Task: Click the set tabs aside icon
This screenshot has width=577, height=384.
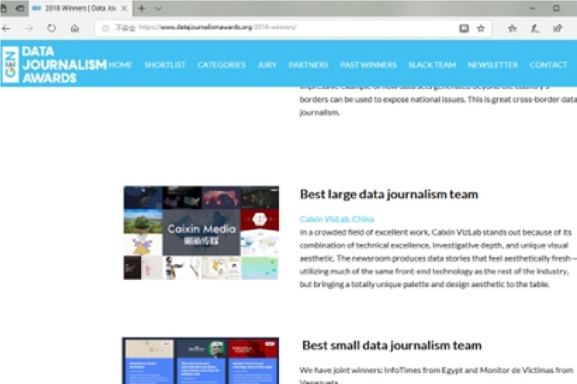Action: (x=20, y=8)
